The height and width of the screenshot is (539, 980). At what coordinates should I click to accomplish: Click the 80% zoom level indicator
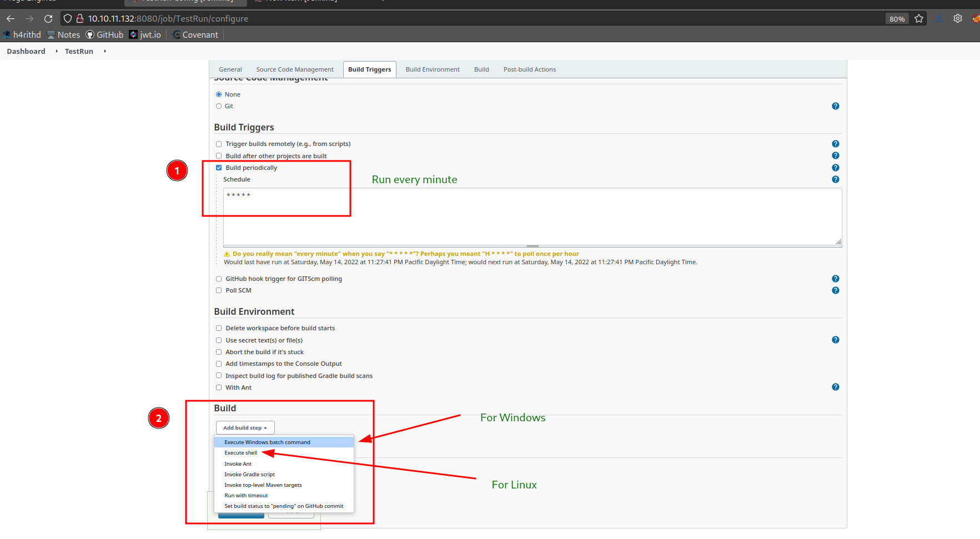(897, 19)
